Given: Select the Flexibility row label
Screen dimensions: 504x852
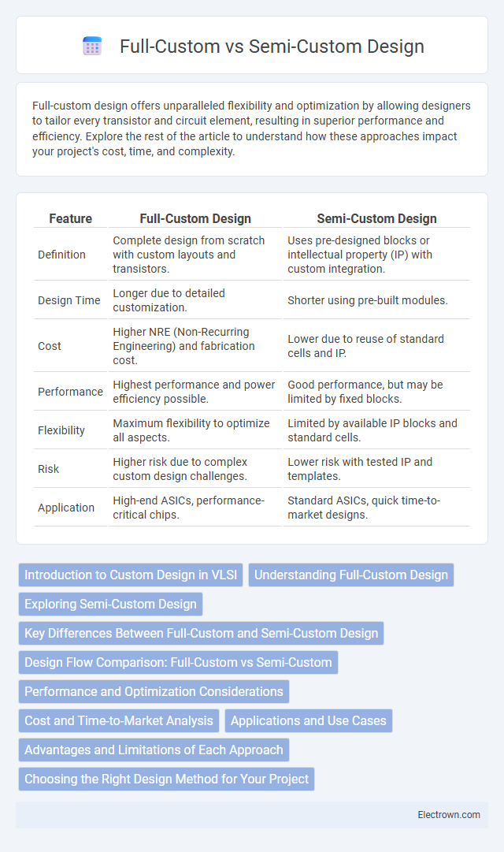Looking at the screenshot, I should click(58, 430).
